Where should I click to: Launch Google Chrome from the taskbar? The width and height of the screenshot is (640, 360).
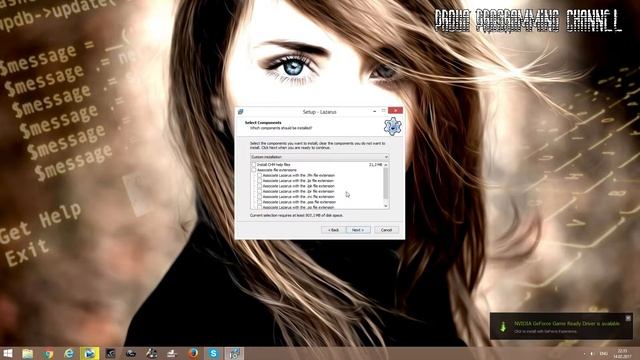click(x=49, y=353)
